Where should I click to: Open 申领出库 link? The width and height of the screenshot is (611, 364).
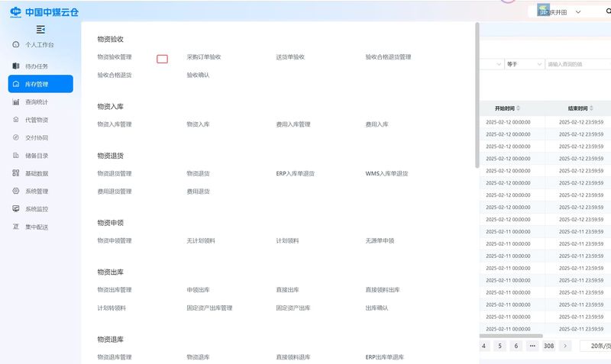(198, 290)
